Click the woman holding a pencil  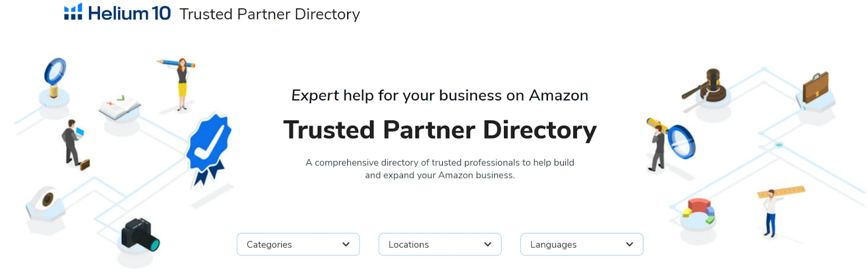[182, 82]
